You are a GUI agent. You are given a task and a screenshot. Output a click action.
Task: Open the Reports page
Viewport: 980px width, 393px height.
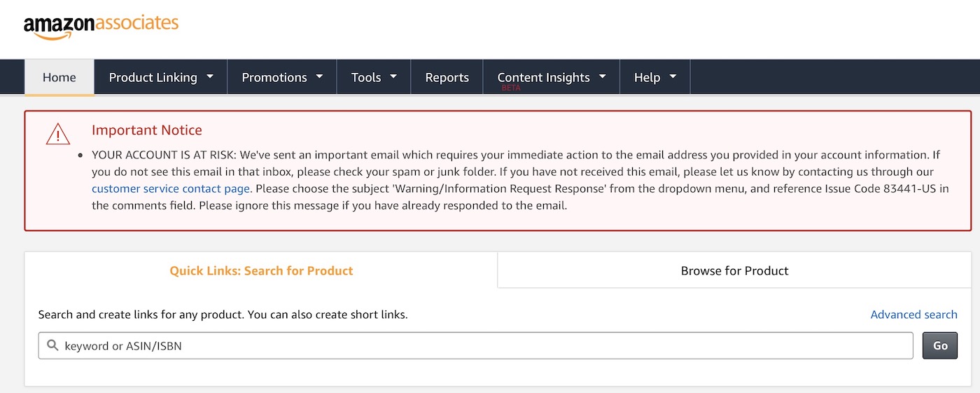[447, 77]
